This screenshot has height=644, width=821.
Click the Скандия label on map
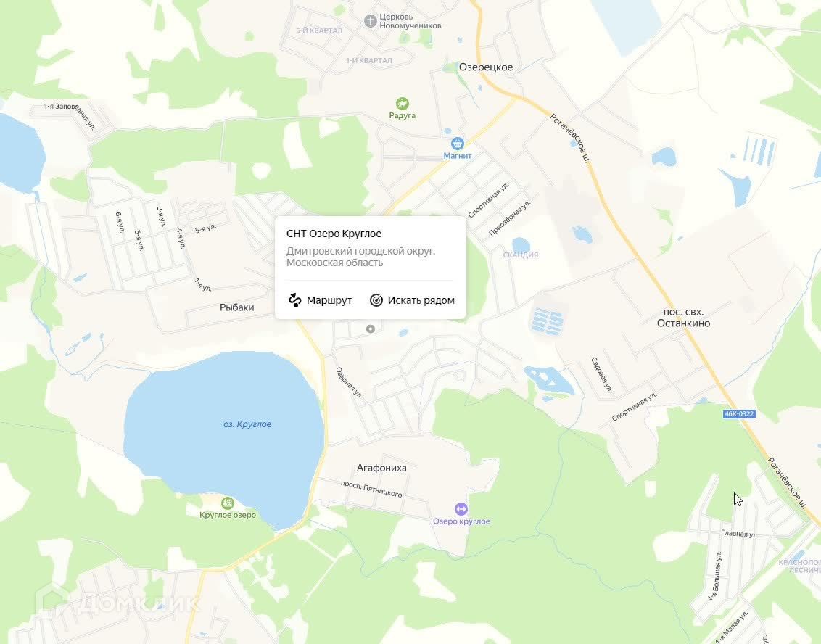tap(521, 255)
